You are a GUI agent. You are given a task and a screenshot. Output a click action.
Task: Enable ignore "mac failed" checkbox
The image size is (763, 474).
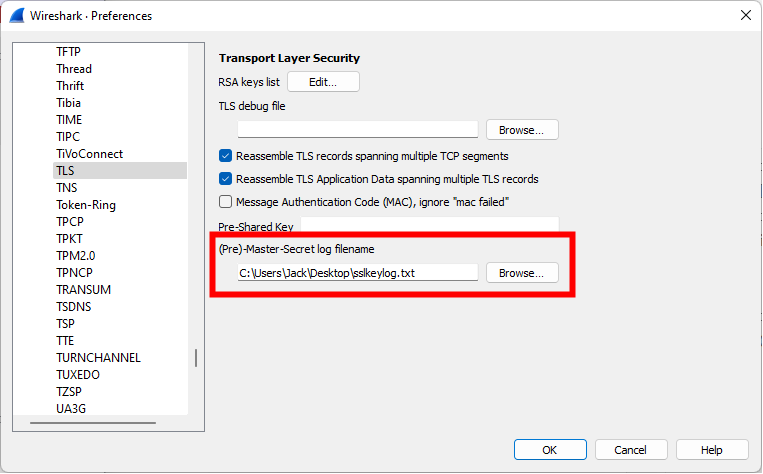coord(225,201)
